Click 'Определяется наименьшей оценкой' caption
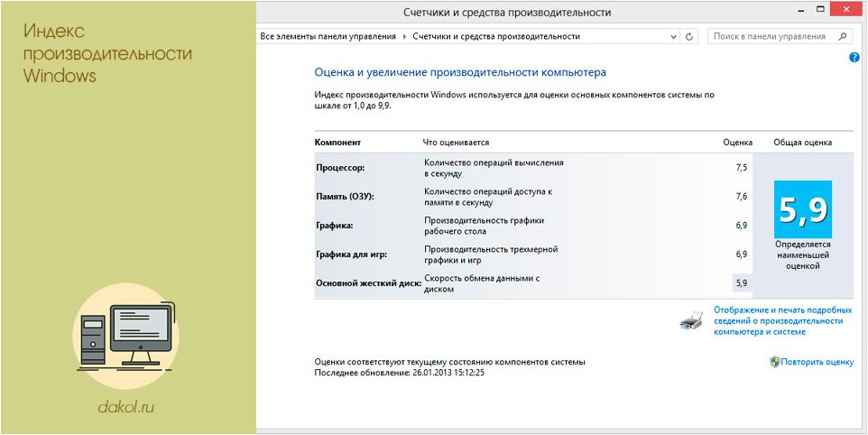 tap(803, 255)
